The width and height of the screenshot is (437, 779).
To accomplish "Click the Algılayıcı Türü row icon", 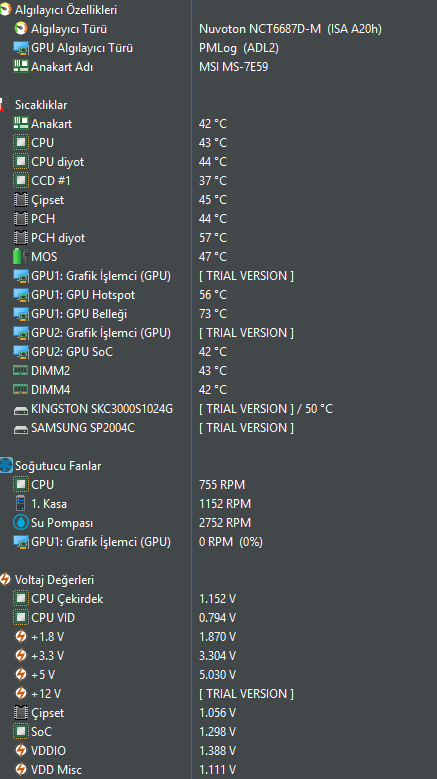I will click(20, 29).
